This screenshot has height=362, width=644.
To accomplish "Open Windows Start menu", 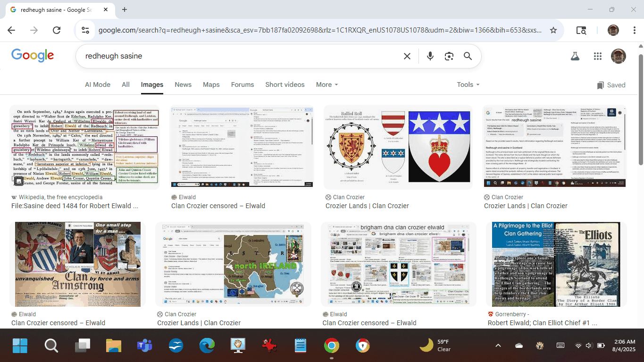I will pos(20,345).
